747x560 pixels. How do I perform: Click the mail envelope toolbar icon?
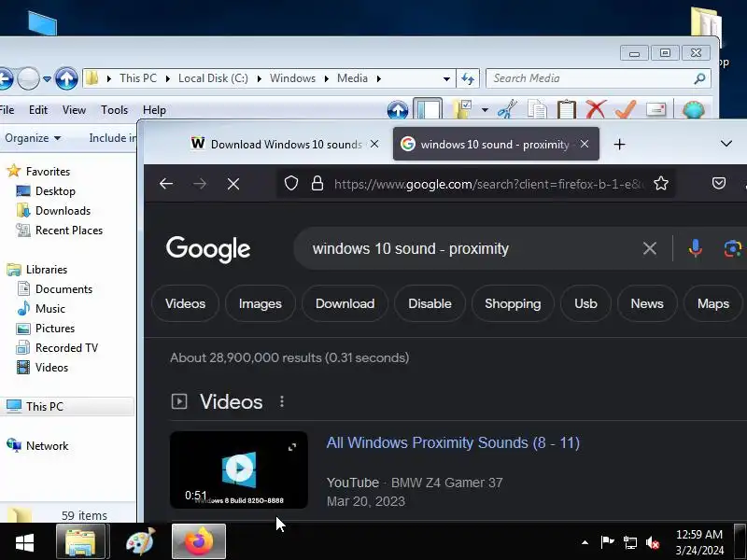click(656, 109)
